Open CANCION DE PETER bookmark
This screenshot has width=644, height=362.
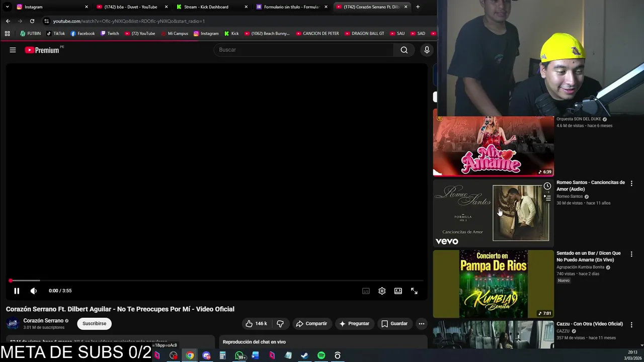(x=317, y=34)
